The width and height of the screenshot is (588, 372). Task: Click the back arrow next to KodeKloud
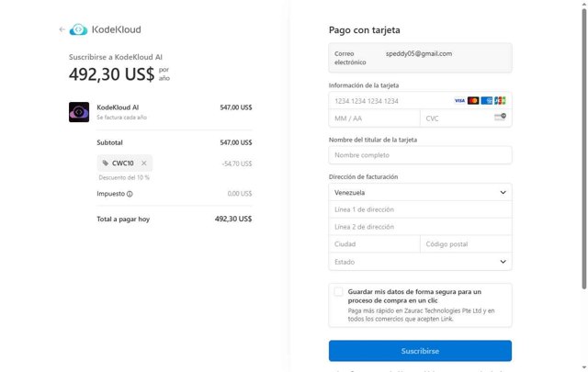tap(62, 29)
